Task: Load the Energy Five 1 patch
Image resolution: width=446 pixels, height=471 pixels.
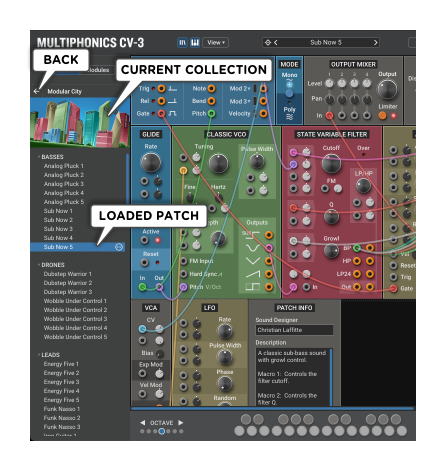Action: tap(61, 364)
